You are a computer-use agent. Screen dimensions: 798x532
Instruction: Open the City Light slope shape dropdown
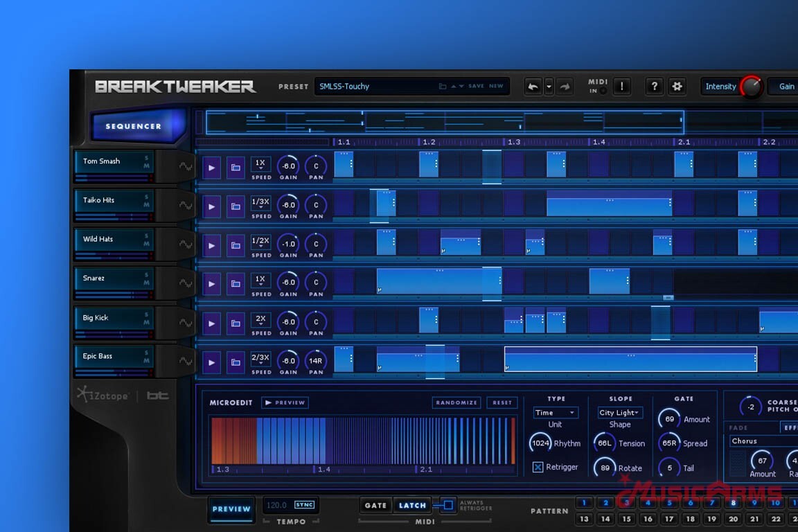coord(620,413)
